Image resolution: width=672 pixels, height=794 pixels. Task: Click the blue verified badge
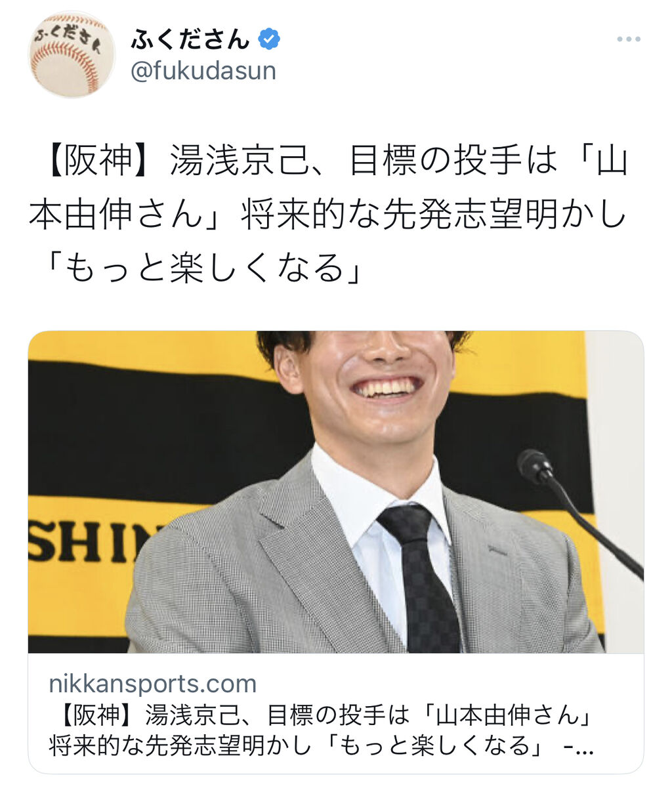click(269, 39)
